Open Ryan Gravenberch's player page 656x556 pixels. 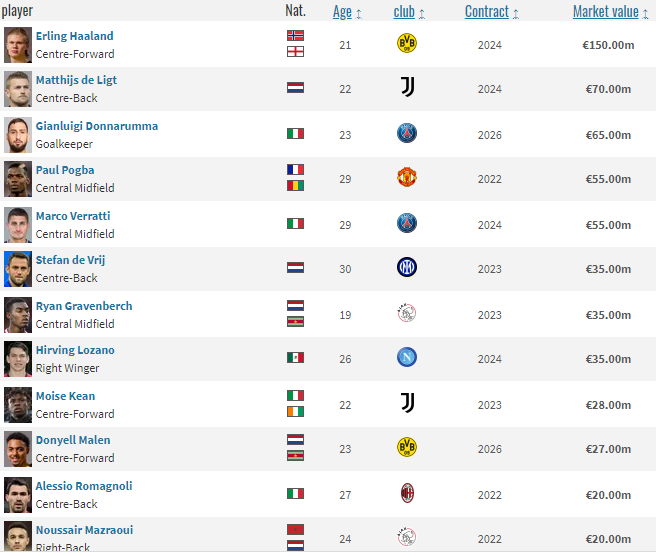click(x=83, y=306)
